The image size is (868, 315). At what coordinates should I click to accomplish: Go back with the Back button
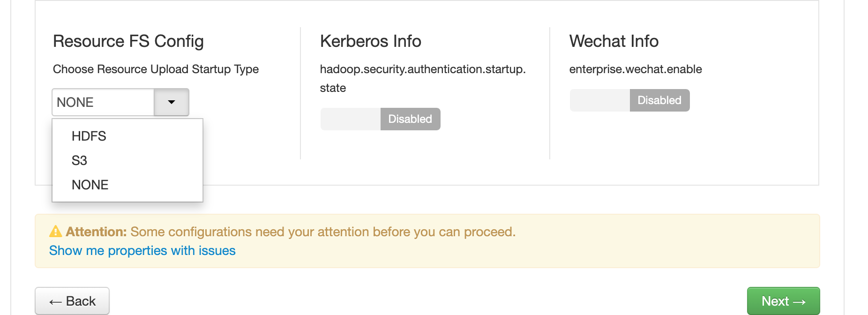(x=72, y=301)
